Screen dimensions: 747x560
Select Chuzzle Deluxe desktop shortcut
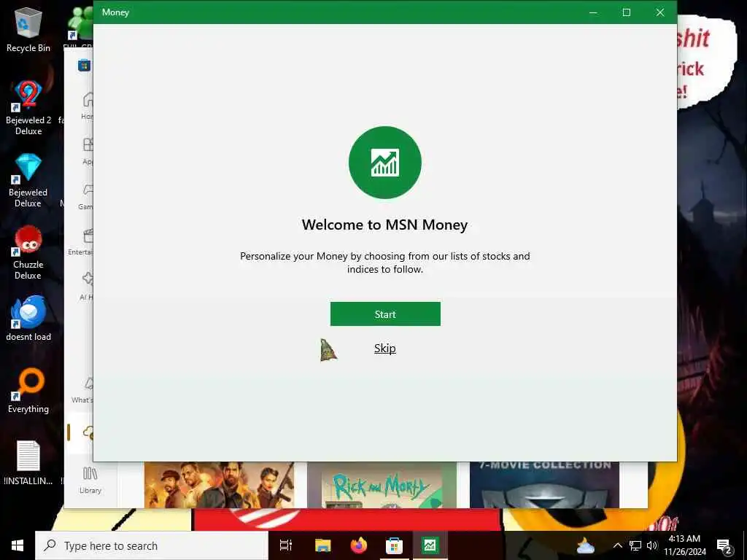point(28,252)
